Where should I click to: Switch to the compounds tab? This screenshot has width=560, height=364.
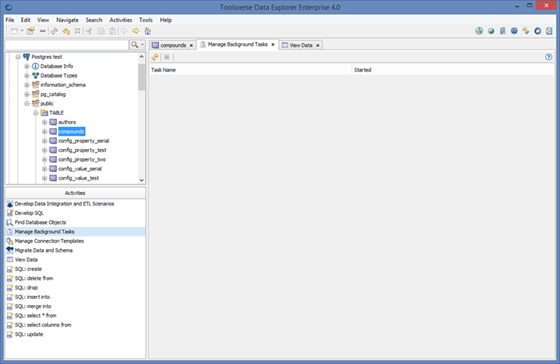(x=173, y=45)
